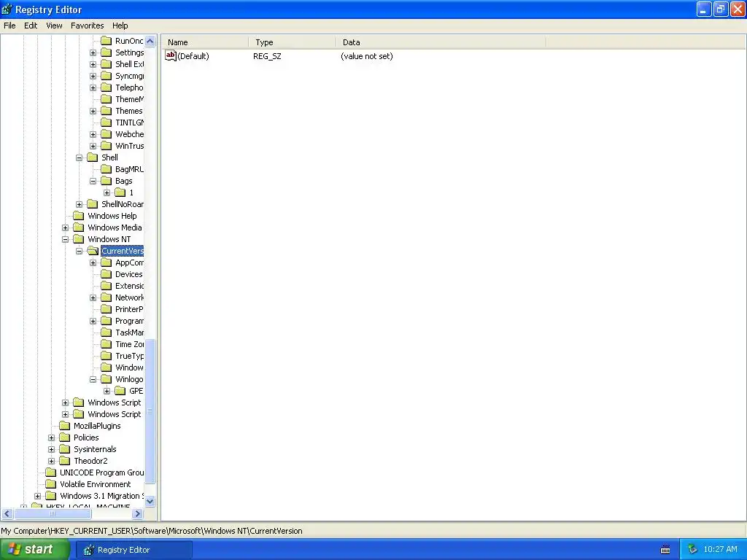Select the UNICODE Program Groups folder icon
This screenshot has width=747, height=560.
point(51,472)
